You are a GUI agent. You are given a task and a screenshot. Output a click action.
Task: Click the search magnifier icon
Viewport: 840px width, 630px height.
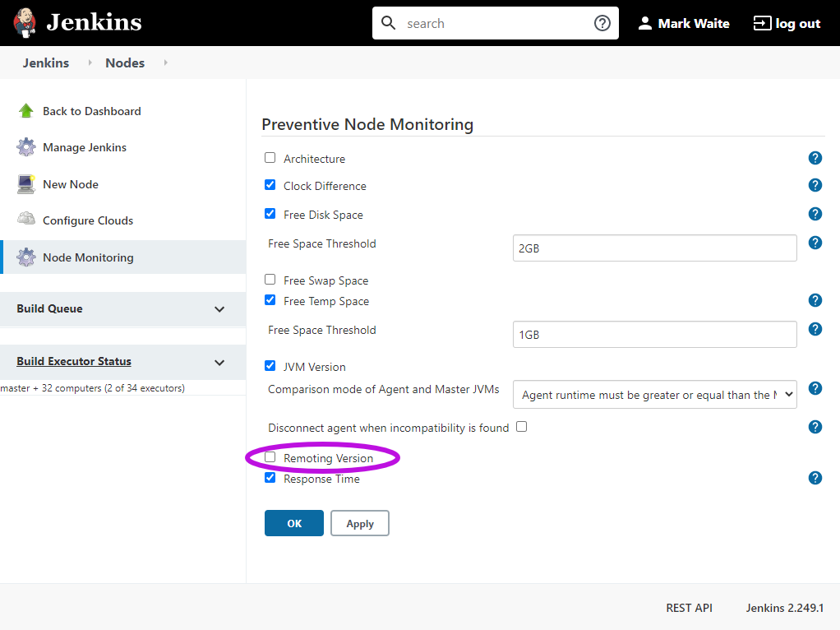tap(389, 23)
